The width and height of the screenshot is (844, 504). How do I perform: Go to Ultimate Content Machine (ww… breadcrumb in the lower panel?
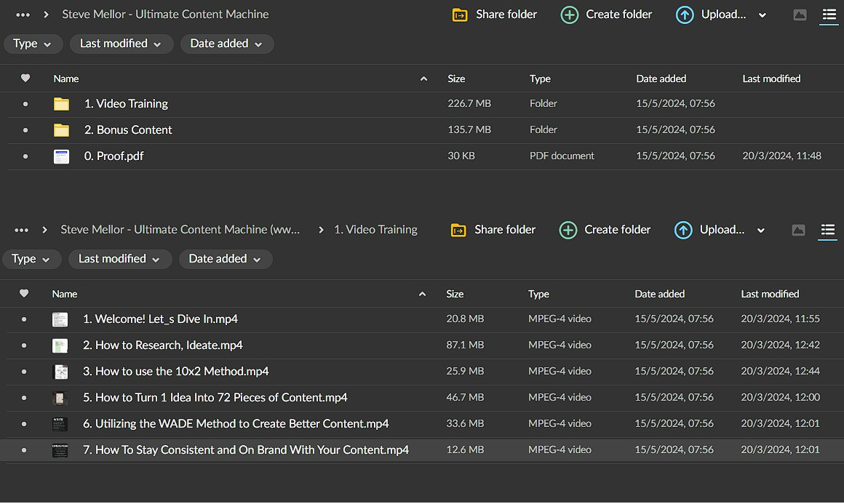click(x=180, y=230)
